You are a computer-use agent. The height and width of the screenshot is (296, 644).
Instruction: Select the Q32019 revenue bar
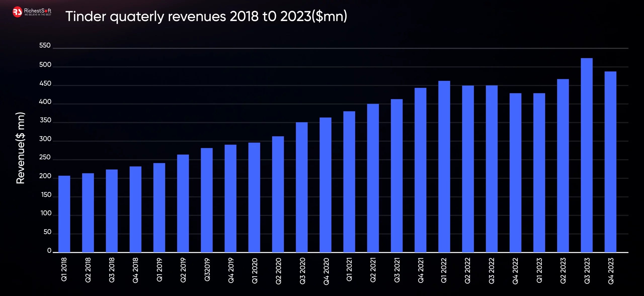[207, 200]
